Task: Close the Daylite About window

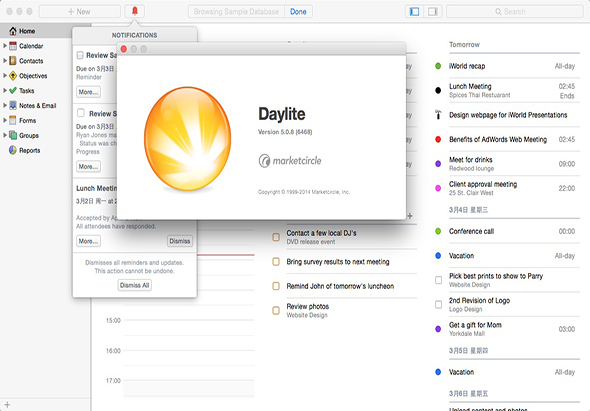Action: pos(123,49)
